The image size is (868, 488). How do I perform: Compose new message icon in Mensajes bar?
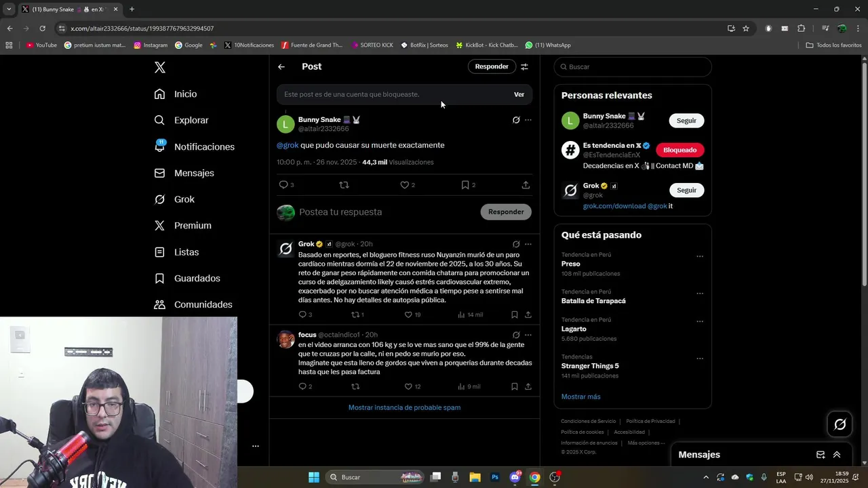[821, 455]
